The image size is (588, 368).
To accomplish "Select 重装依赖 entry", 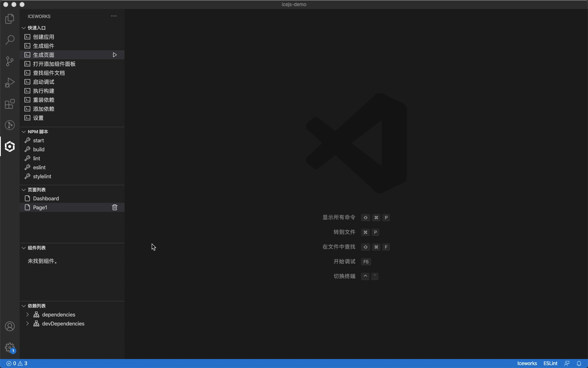I will [72, 100].
